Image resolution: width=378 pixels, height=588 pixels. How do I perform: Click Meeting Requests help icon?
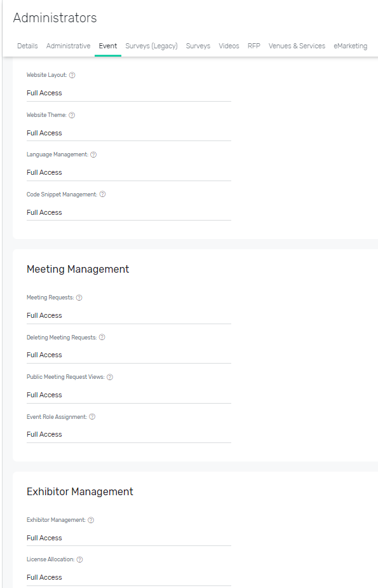click(x=79, y=297)
